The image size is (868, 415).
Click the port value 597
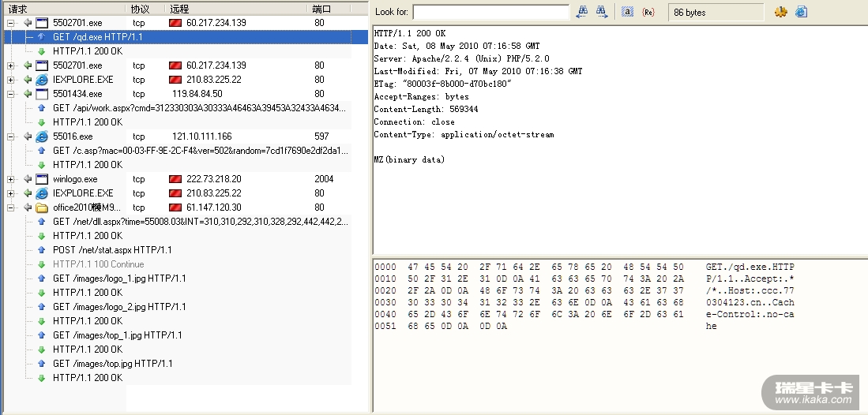click(x=321, y=136)
